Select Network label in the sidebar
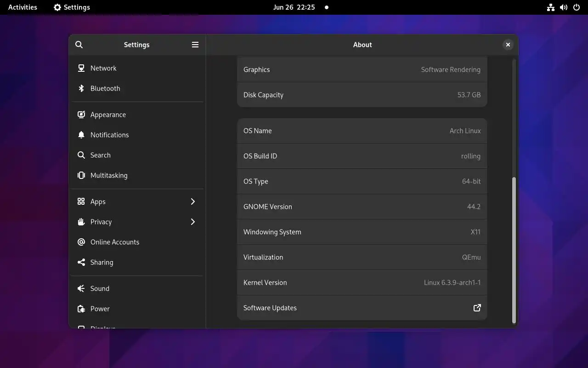Image resolution: width=588 pixels, height=368 pixels. (103, 68)
